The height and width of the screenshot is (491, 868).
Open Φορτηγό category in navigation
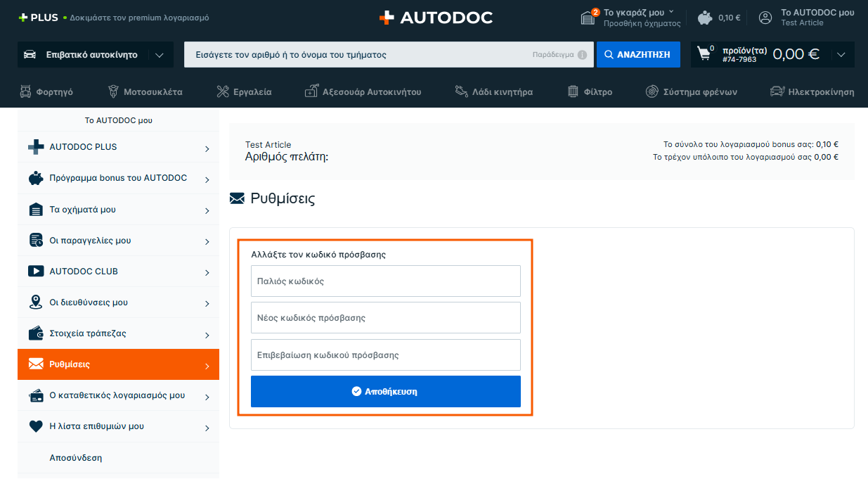[46, 91]
